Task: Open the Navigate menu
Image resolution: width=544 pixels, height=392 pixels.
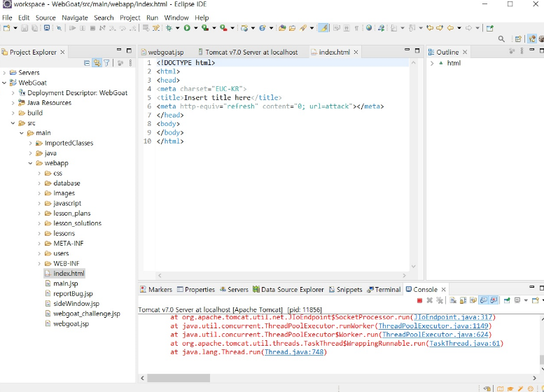Action: (75, 17)
